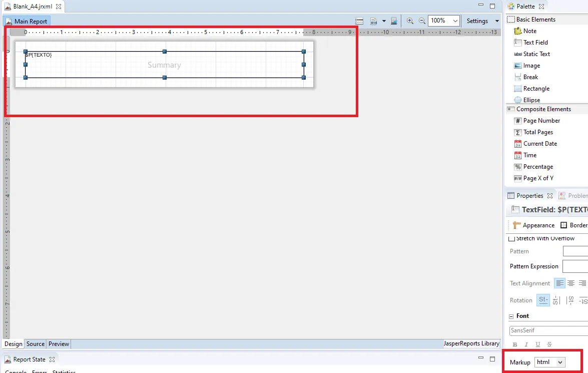
Task: Switch to the Problems view tab
Action: 573,196
